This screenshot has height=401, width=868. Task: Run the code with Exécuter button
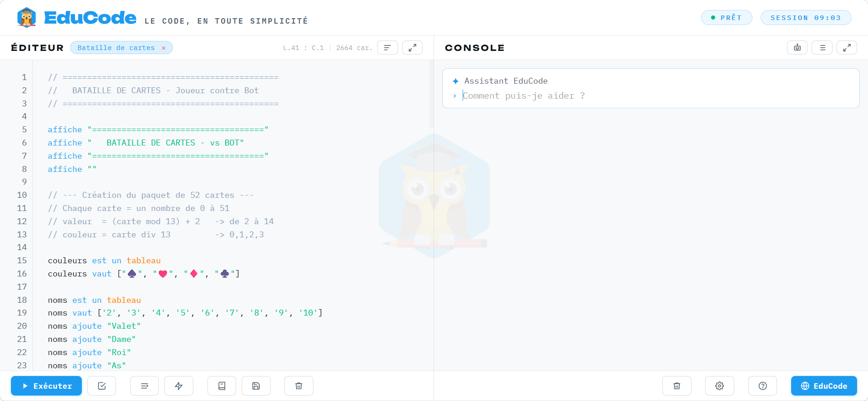pyautogui.click(x=46, y=386)
